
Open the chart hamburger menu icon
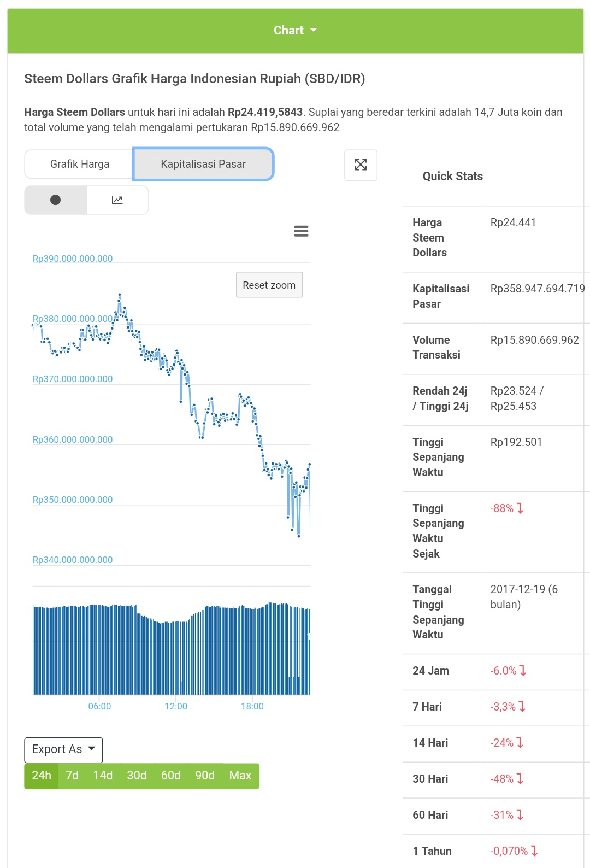point(301,231)
